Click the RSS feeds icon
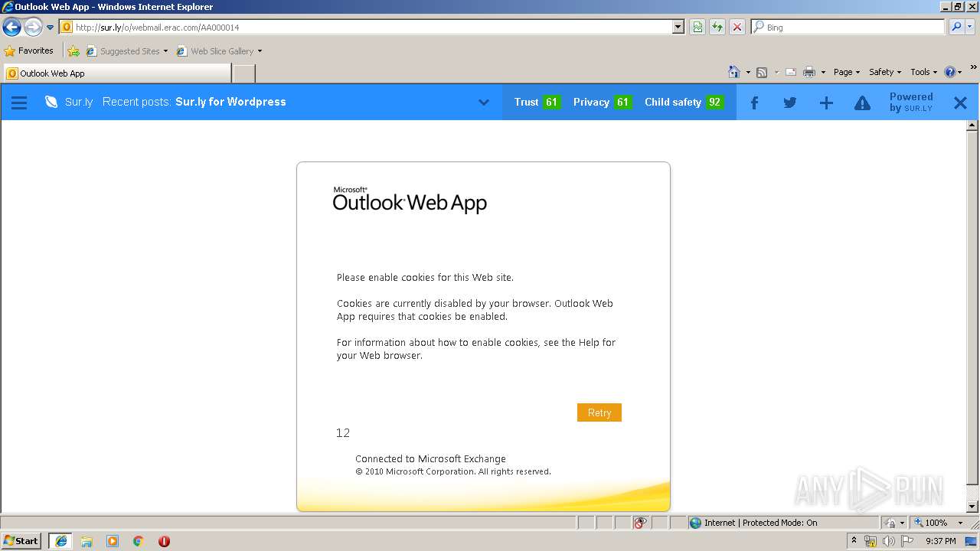980x551 pixels. point(762,72)
